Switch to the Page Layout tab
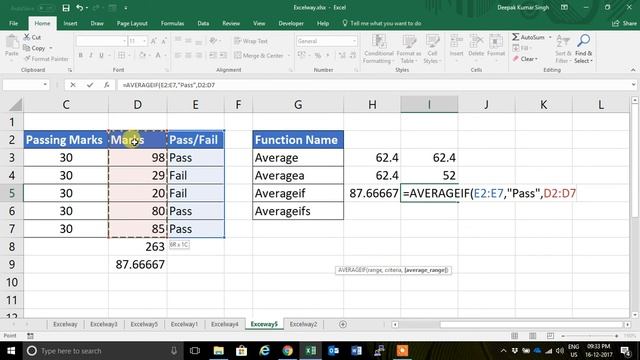This screenshot has height=360, width=640. pyautogui.click(x=132, y=24)
